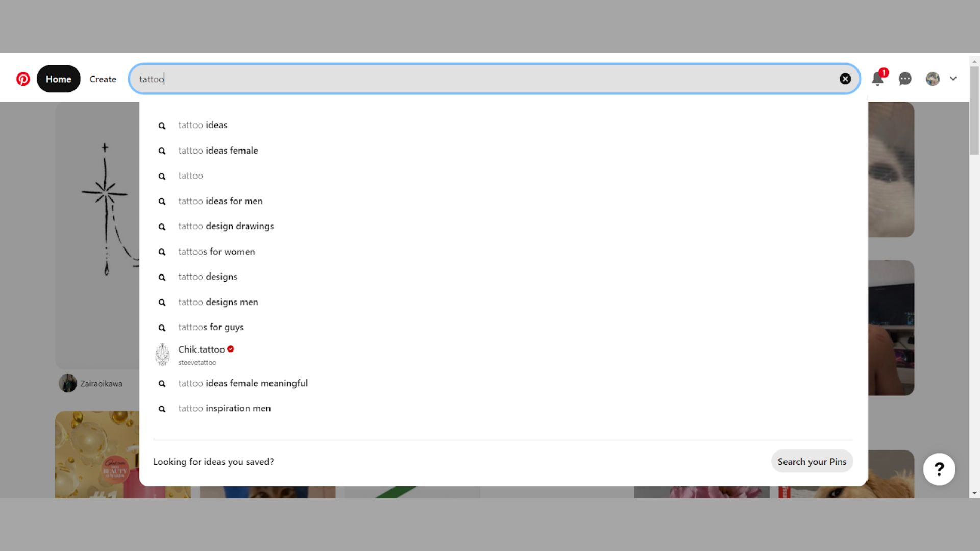Click the Chik.tattoo profile avatar

click(162, 355)
